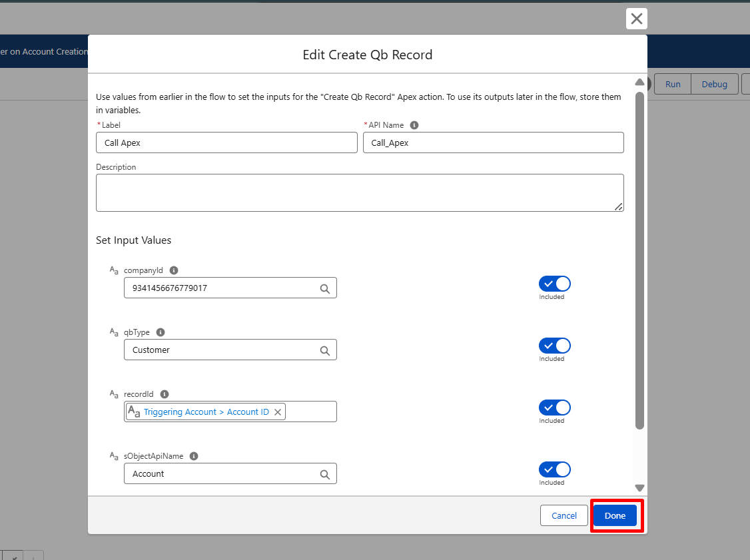Screen dimensions: 750x560
Task: Click the text type icon beside recordId
Action: point(114,394)
